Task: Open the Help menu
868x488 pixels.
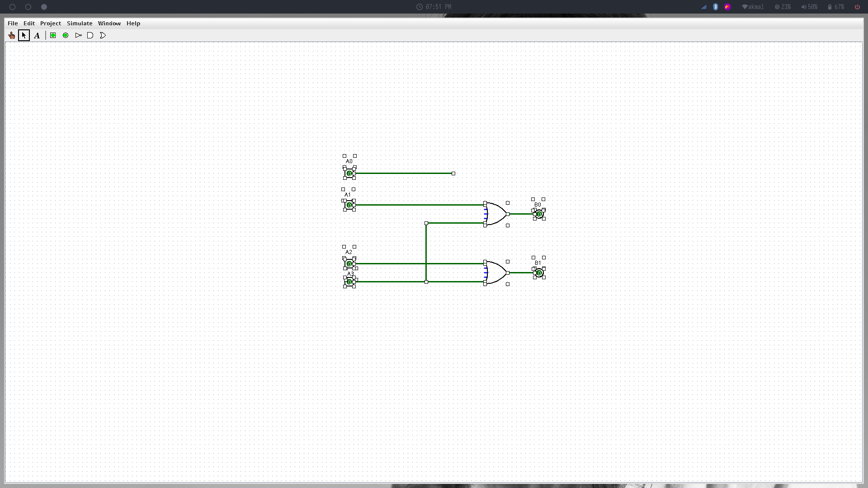Action: point(133,23)
